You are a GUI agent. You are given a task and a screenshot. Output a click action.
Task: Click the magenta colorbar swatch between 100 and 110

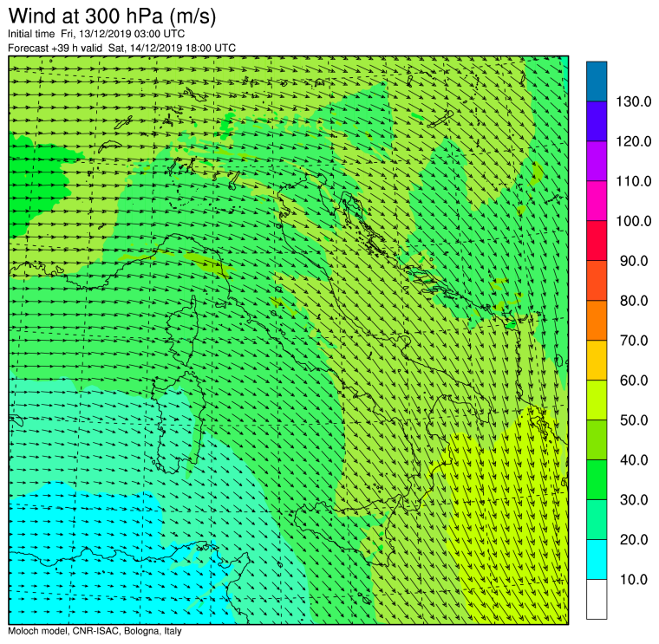click(597, 201)
